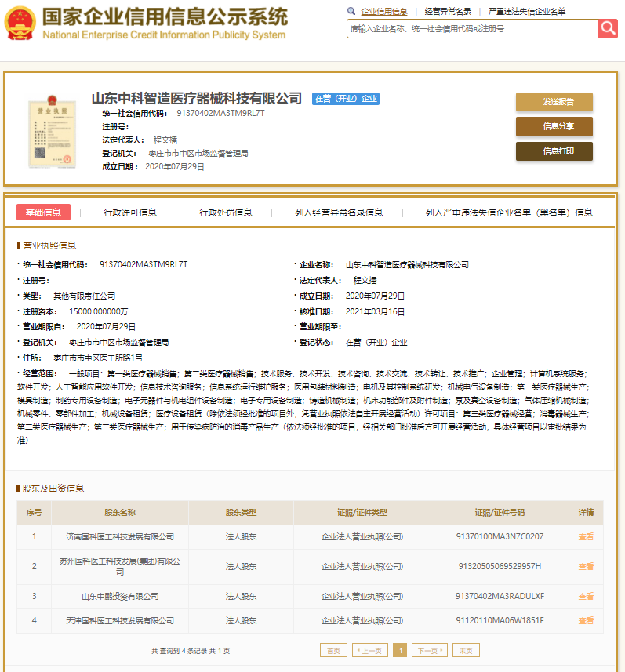Click shareholder name 济南国科医工科技发展有限公司
This screenshot has width=625, height=672.
[120, 536]
